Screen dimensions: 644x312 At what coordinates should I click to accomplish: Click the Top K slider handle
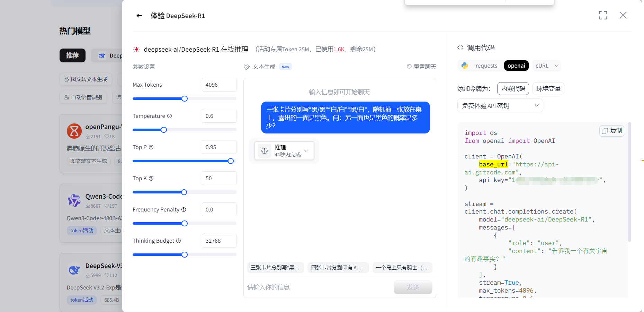[x=184, y=192]
